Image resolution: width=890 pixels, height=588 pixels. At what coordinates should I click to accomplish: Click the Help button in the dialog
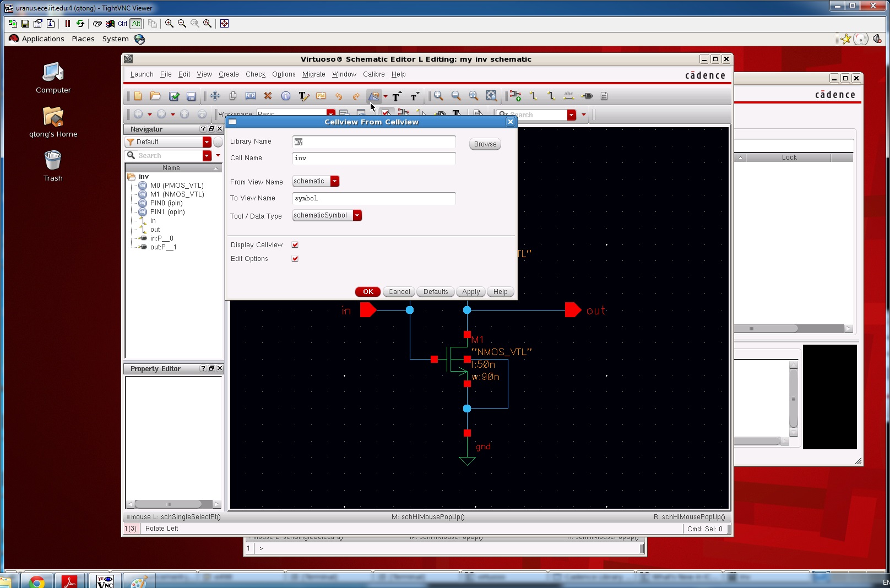click(501, 292)
